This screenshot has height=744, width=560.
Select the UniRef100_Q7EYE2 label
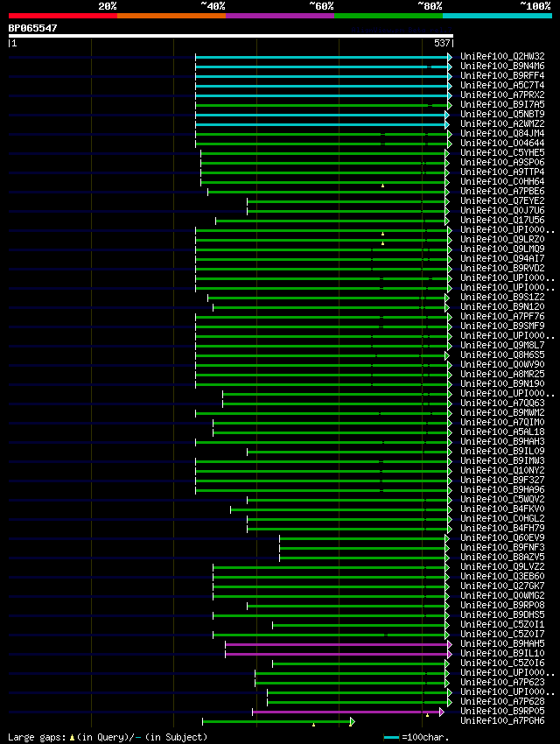(502, 200)
